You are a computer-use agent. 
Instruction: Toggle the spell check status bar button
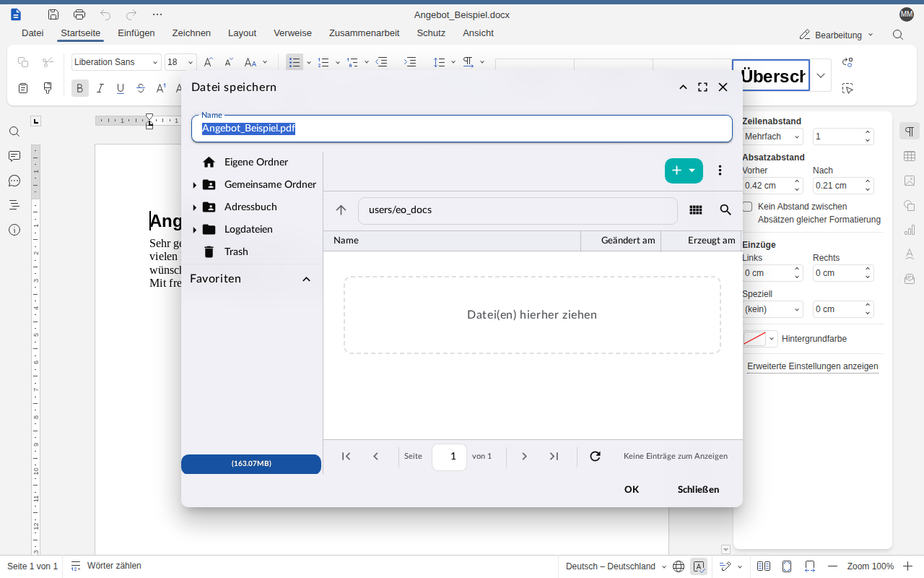699,566
